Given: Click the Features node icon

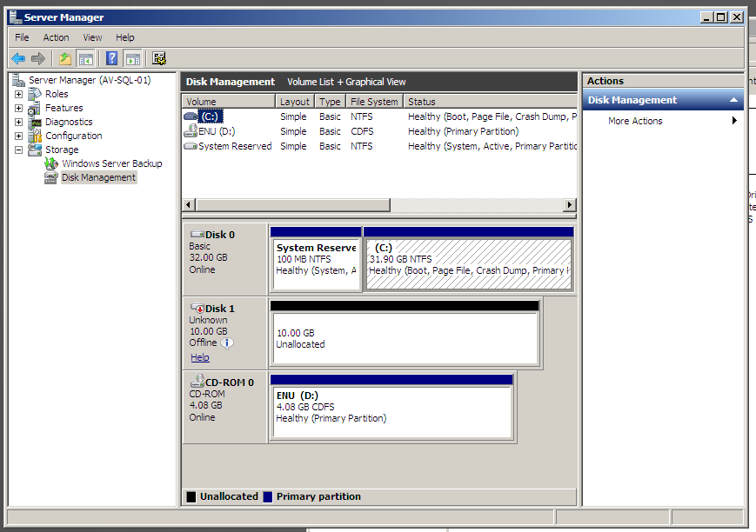Looking at the screenshot, I should click(x=35, y=108).
